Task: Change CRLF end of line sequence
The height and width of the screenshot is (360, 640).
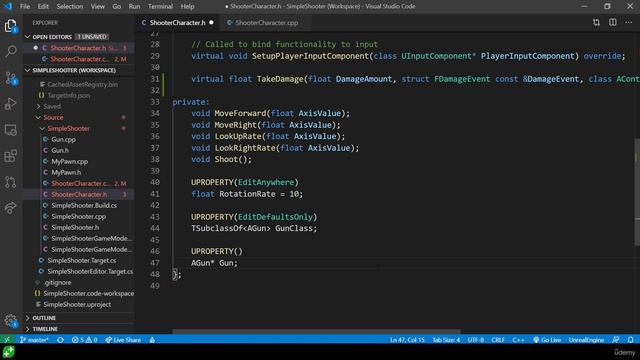Action: pos(498,340)
